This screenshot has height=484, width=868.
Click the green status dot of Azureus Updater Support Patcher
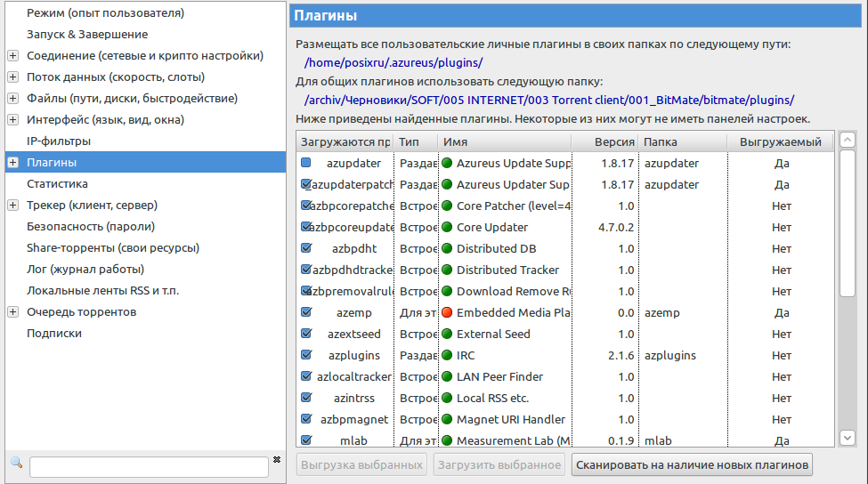[x=447, y=184]
